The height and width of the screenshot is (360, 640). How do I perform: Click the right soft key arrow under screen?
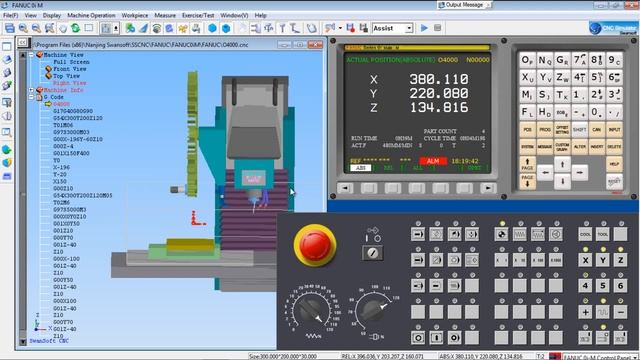click(x=488, y=188)
